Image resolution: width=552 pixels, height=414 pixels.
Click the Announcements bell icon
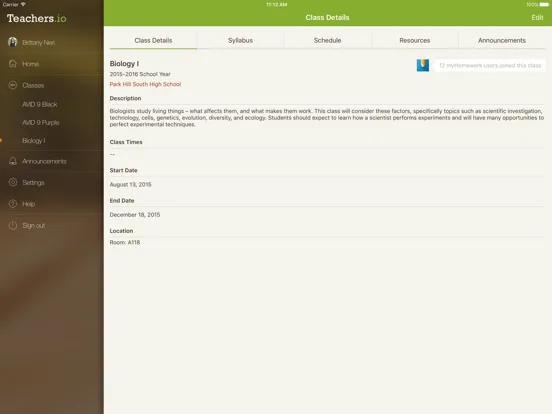coord(13,161)
